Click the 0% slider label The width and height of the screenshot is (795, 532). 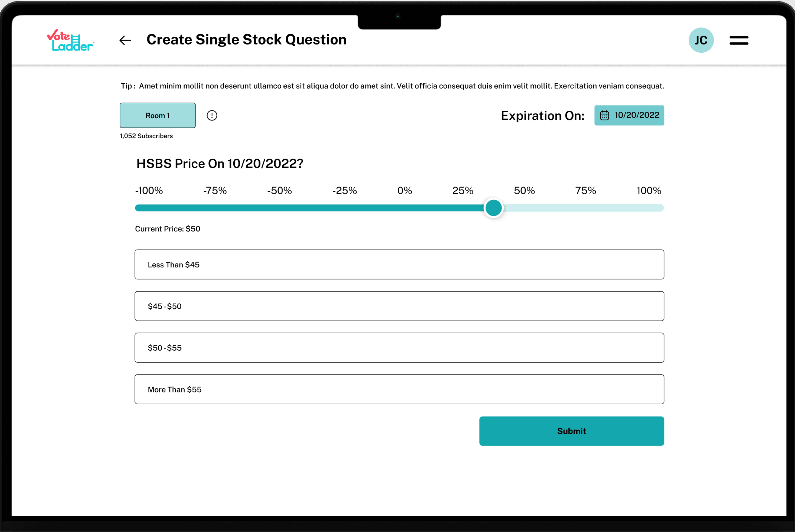point(405,191)
